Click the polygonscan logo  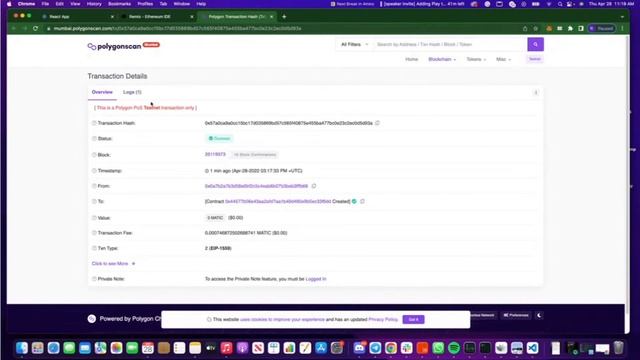[115, 46]
